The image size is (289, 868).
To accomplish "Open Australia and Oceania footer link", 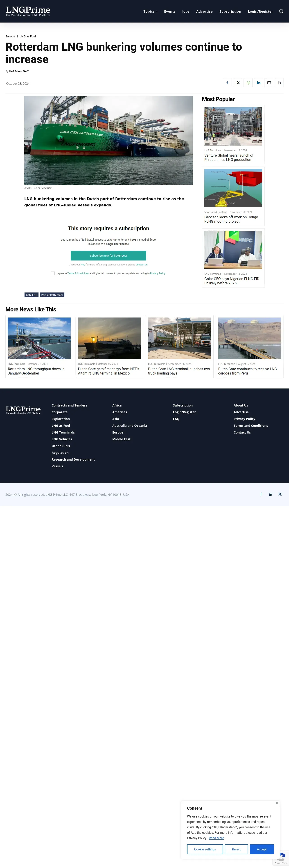I will click(129, 426).
